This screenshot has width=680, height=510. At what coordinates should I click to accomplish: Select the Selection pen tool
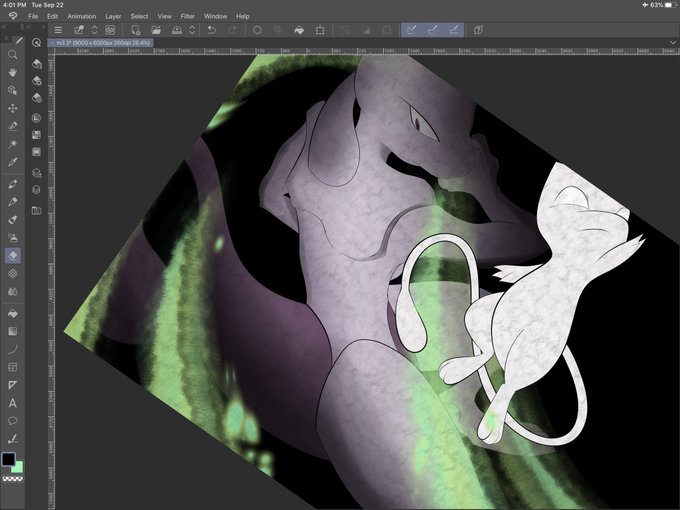pyautogui.click(x=13, y=126)
